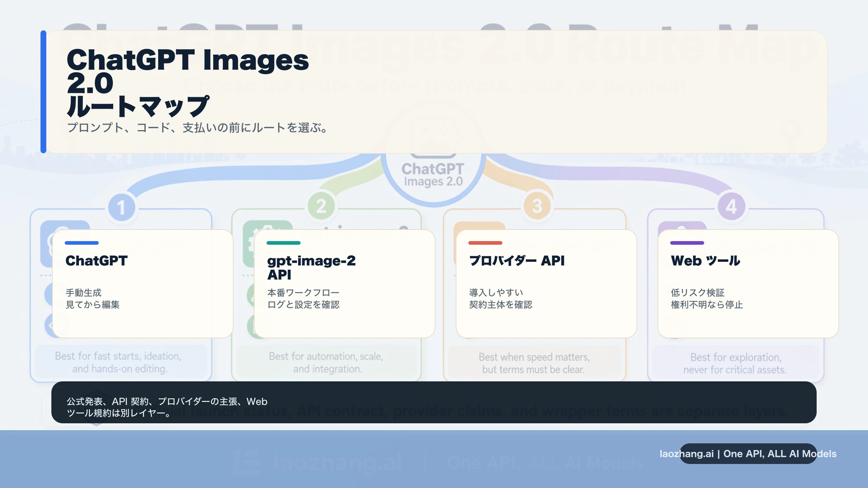Click the red accent bar on プロバイダー card
The image size is (868, 488).
coord(485,243)
